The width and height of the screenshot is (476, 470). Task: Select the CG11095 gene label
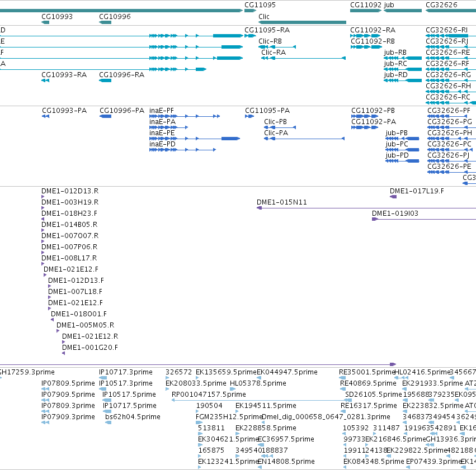tap(260, 5)
